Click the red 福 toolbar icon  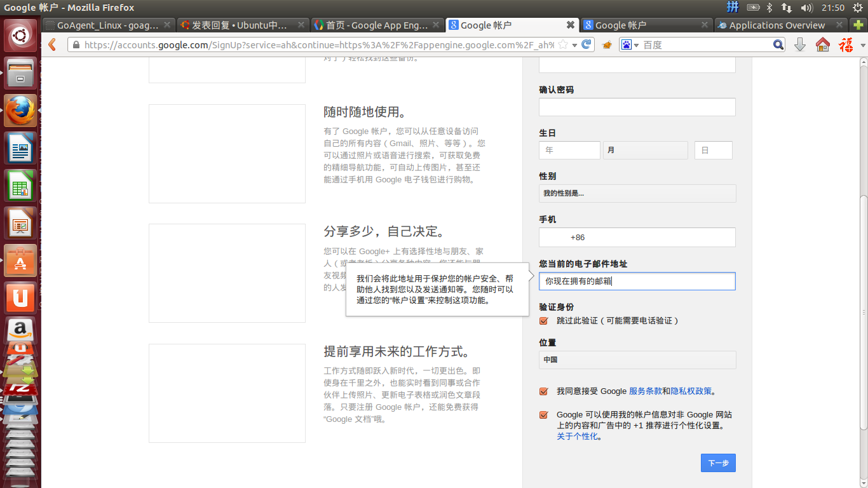(x=846, y=45)
